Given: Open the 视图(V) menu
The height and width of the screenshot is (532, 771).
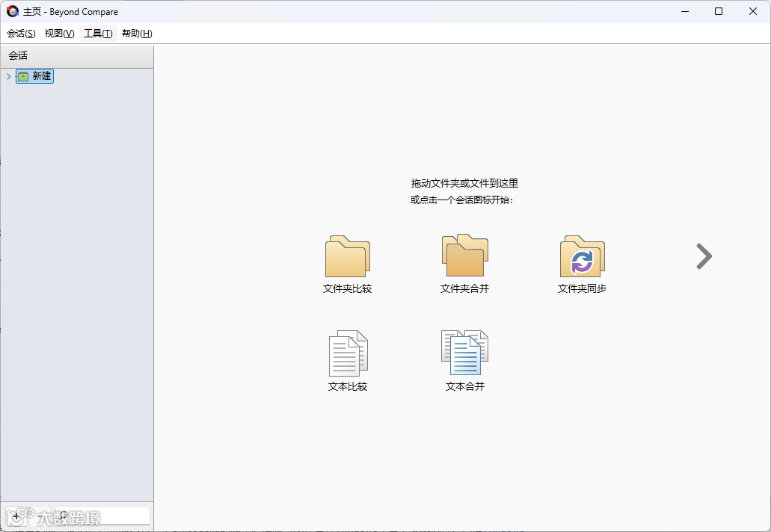Looking at the screenshot, I should [x=60, y=34].
